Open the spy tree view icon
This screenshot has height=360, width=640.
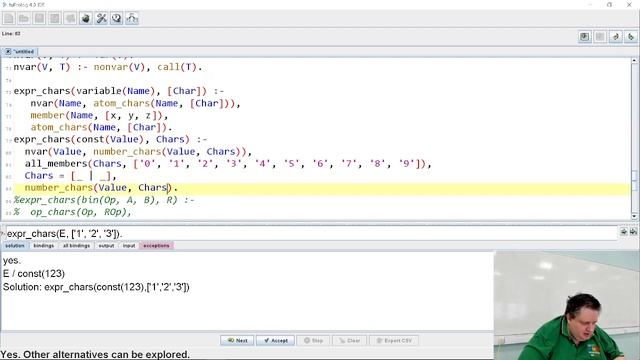(x=132, y=18)
